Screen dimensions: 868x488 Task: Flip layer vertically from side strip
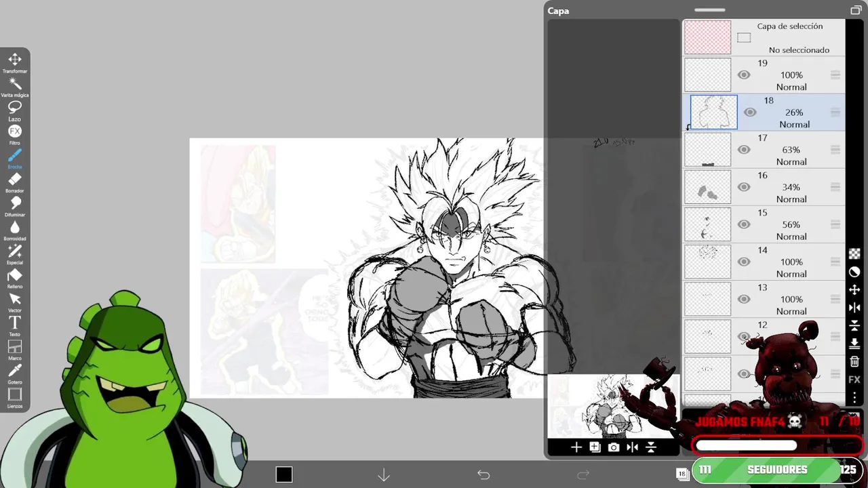(x=854, y=326)
